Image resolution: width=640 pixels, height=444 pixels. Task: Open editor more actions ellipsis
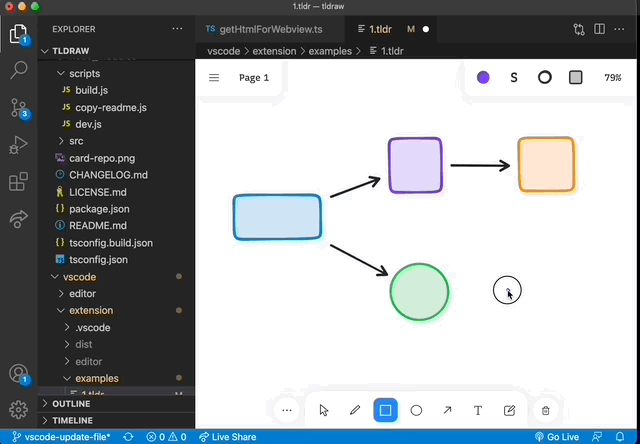619,29
